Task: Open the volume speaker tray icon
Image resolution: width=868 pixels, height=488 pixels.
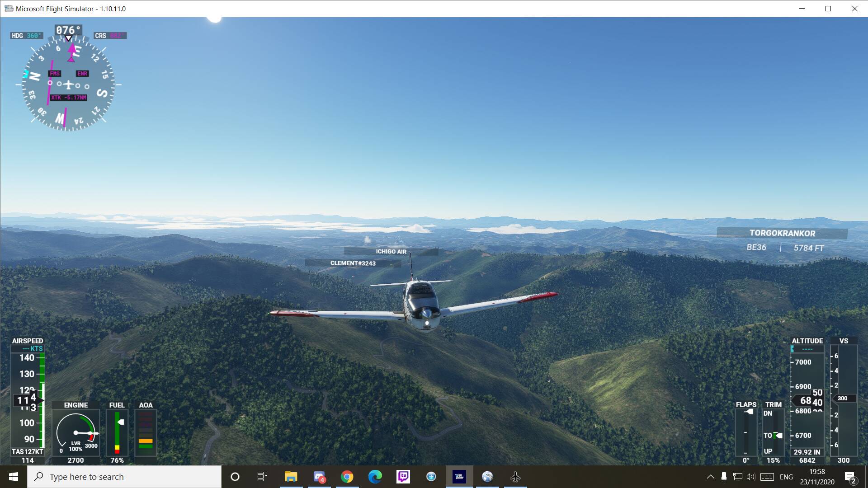Action: [x=751, y=477]
